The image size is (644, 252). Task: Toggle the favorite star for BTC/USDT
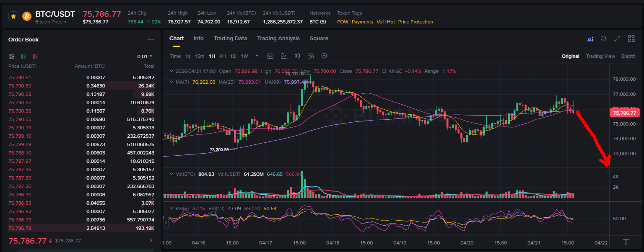click(13, 16)
